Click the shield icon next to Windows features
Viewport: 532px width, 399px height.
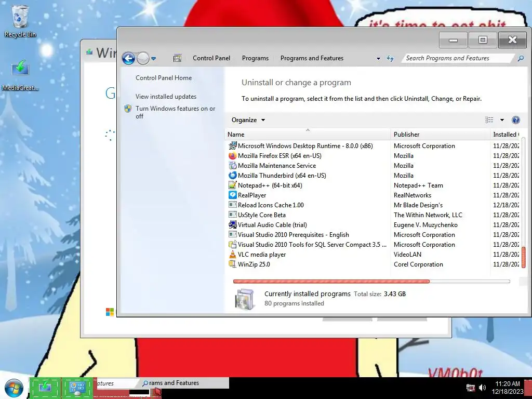pos(128,109)
